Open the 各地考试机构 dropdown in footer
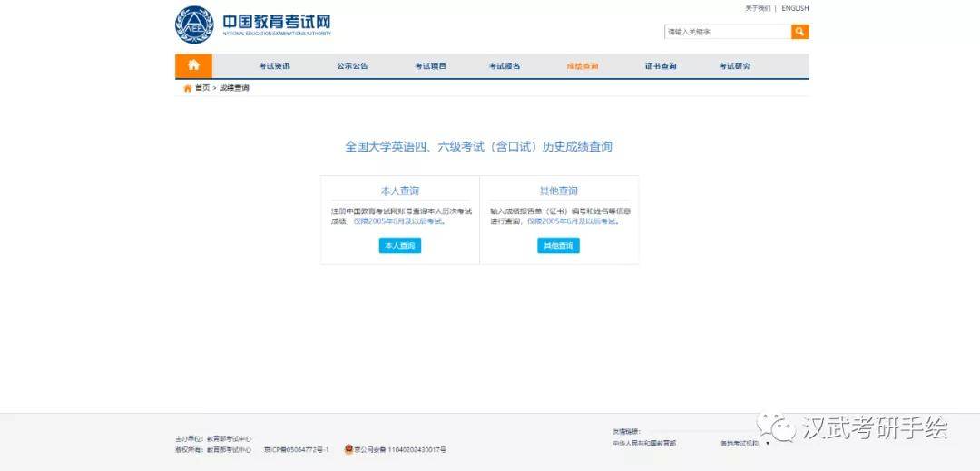The height and width of the screenshot is (471, 980). coord(745,444)
